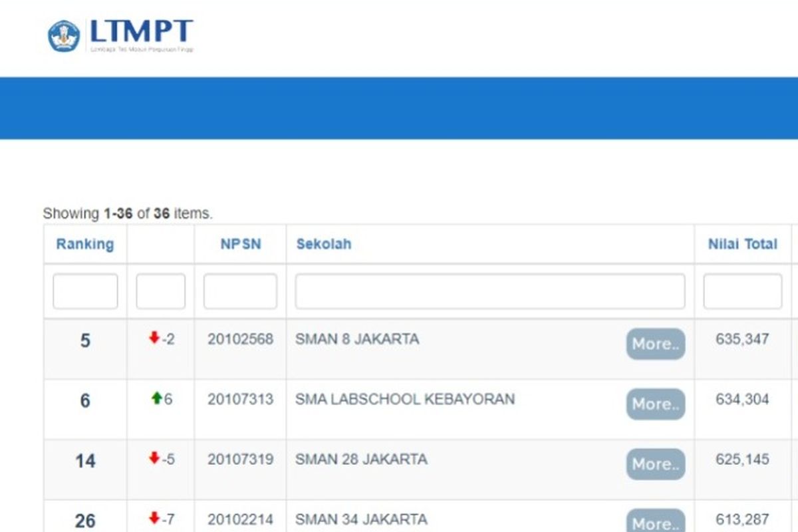Click the Ranking filter input box

(x=84, y=291)
